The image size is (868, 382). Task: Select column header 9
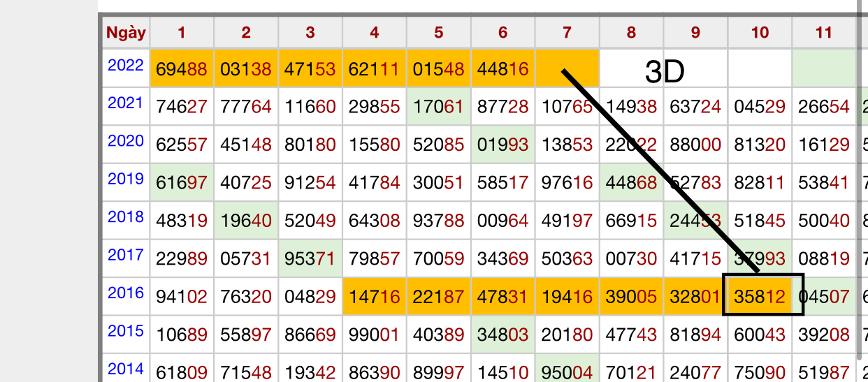coord(696,32)
